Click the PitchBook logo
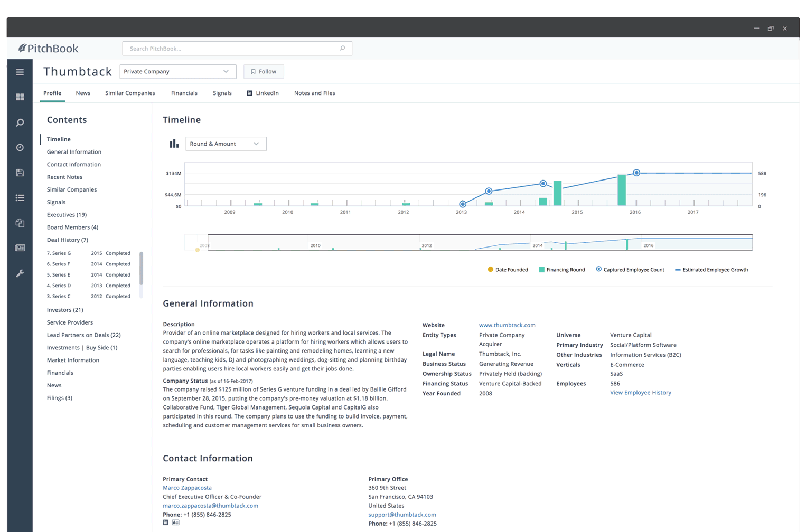This screenshot has height=532, width=806. click(48, 48)
